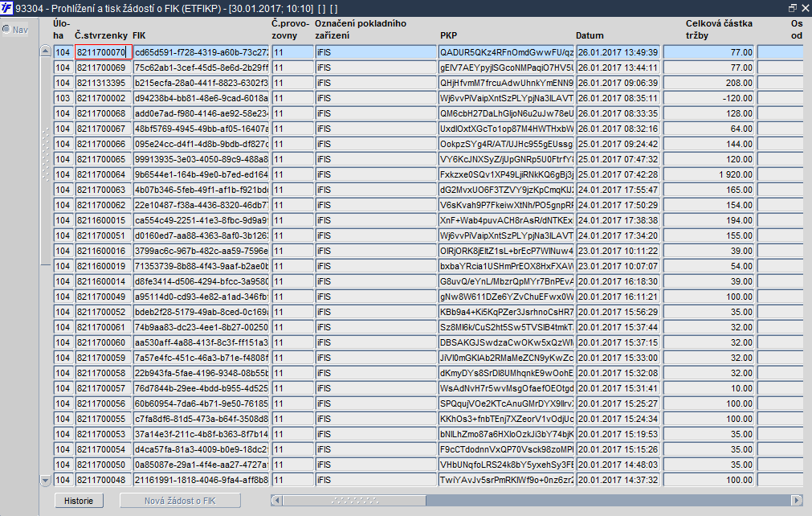The height and width of the screenshot is (516, 812).
Task: Click the PKP column header
Action: pyautogui.click(x=448, y=35)
